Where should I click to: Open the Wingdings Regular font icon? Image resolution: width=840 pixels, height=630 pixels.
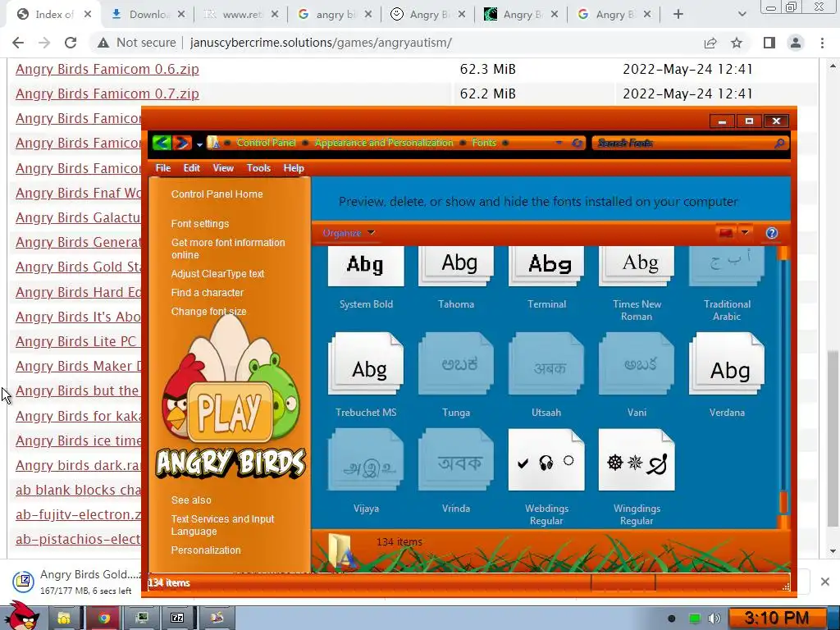[637, 459]
